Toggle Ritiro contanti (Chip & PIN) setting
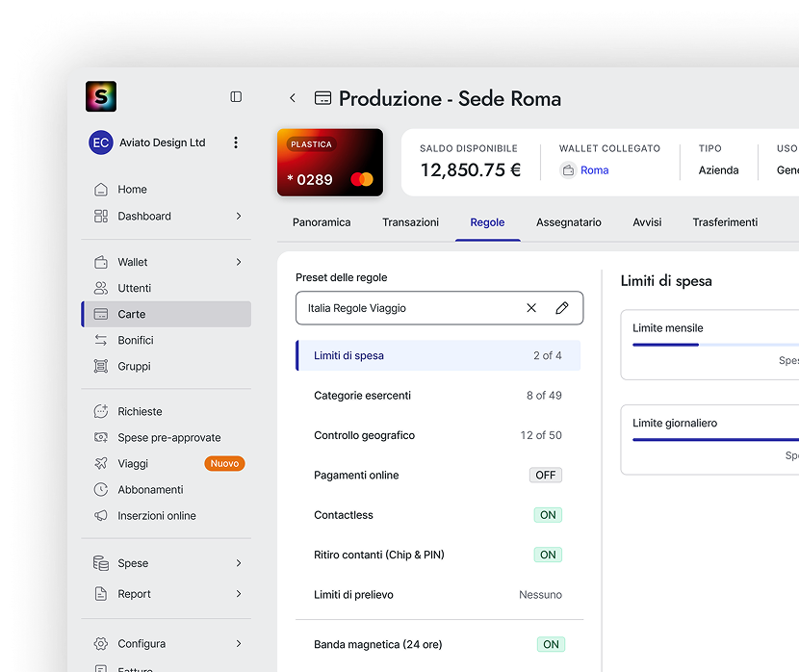Screen dimensions: 799x672 [x=548, y=555]
